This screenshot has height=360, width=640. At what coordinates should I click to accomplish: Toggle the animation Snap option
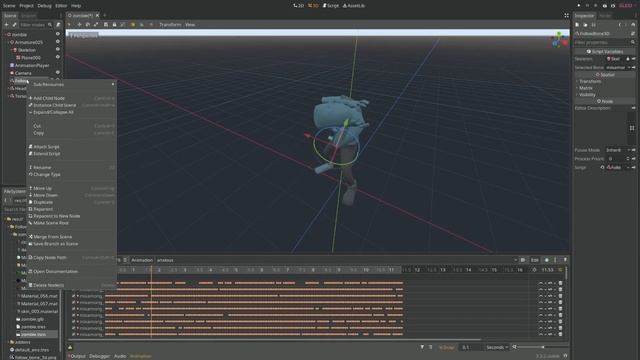click(447, 347)
